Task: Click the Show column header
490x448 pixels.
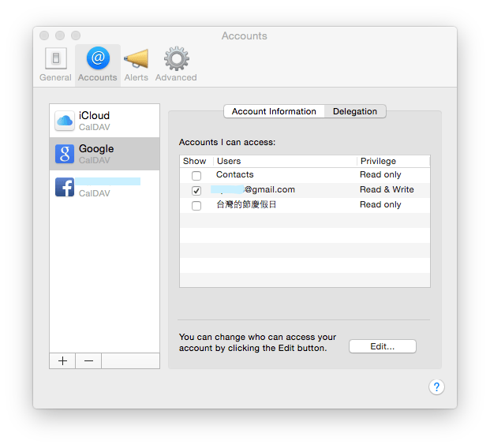Action: [x=194, y=161]
